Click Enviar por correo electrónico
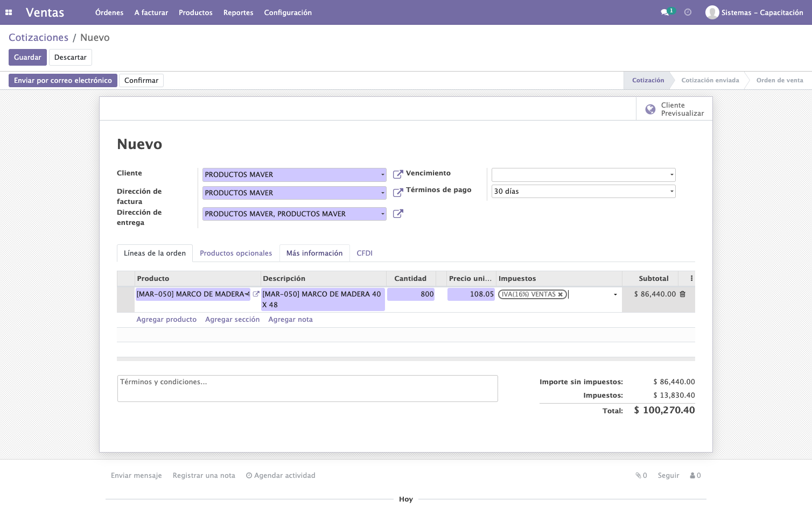This screenshot has width=812, height=508. point(63,81)
